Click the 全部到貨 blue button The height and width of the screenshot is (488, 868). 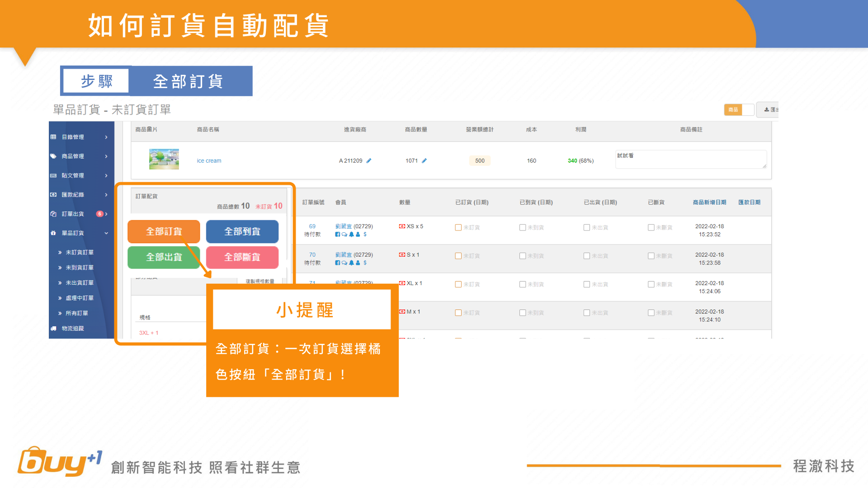click(242, 231)
